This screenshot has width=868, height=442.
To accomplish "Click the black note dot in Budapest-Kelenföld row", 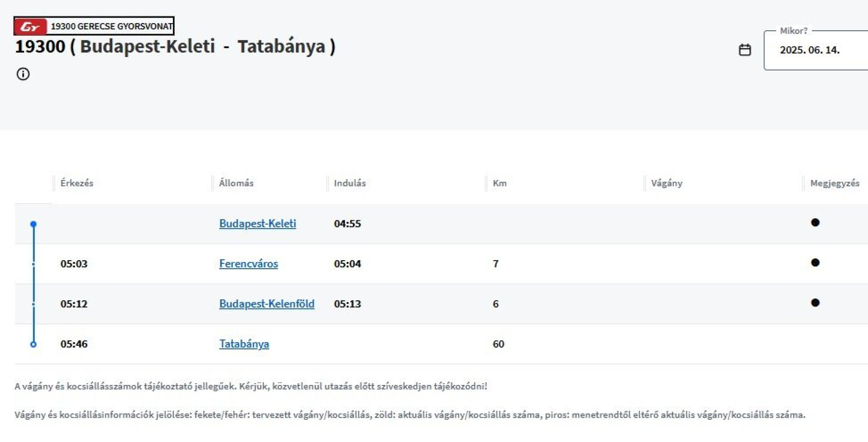I will coord(815,303).
